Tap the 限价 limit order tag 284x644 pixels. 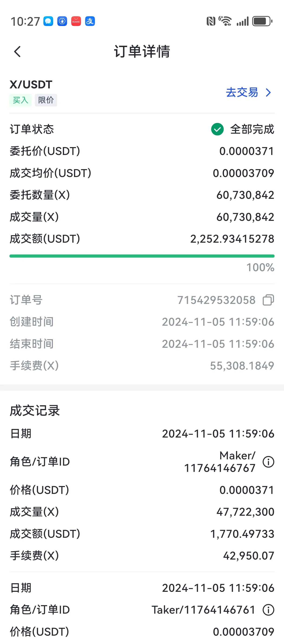pos(46,100)
